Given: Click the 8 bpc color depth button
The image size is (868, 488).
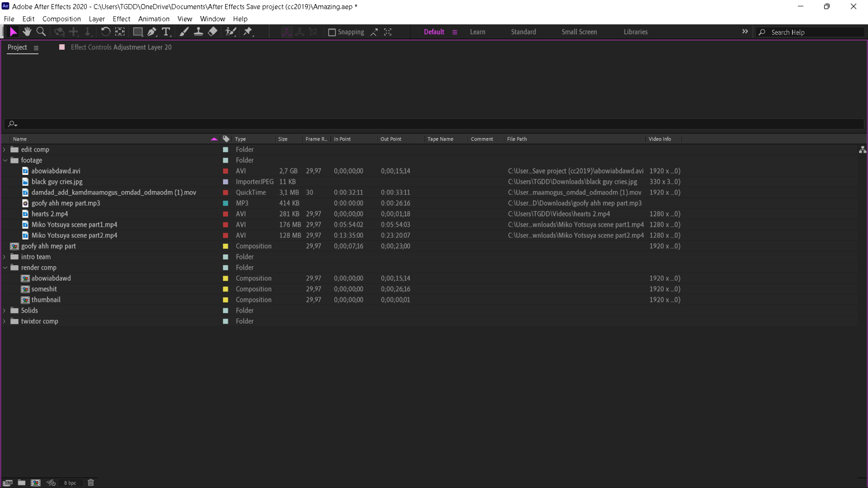Looking at the screenshot, I should click(x=70, y=483).
